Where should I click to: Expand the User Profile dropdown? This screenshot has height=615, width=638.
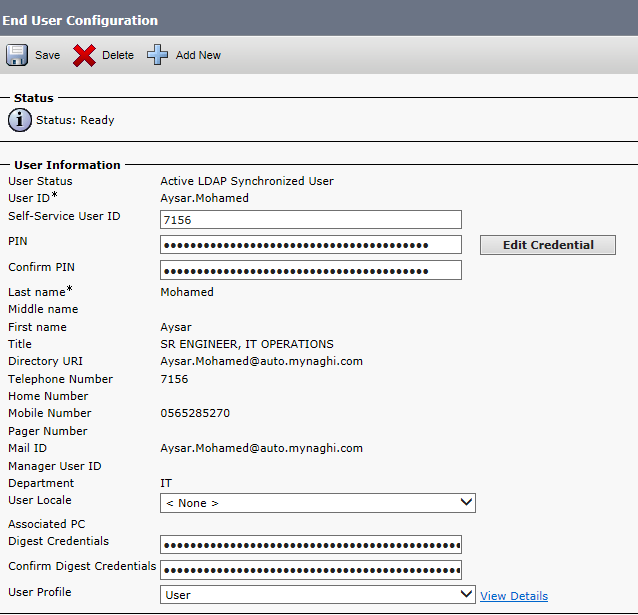[317, 595]
